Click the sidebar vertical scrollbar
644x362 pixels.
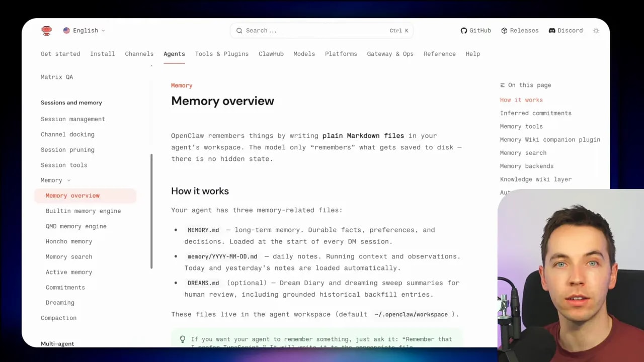151,211
